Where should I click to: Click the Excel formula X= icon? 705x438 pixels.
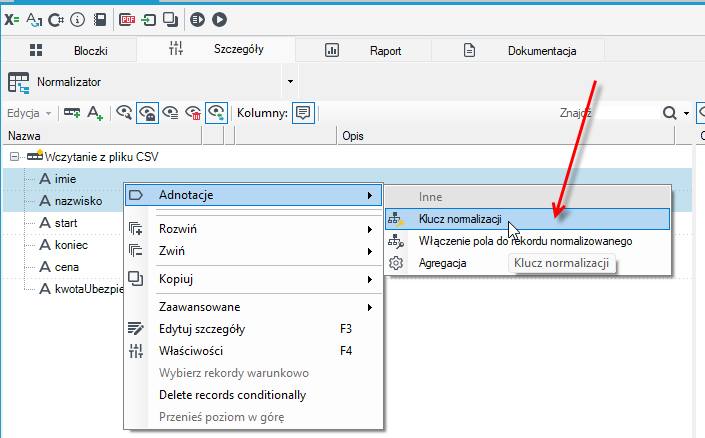[12, 20]
